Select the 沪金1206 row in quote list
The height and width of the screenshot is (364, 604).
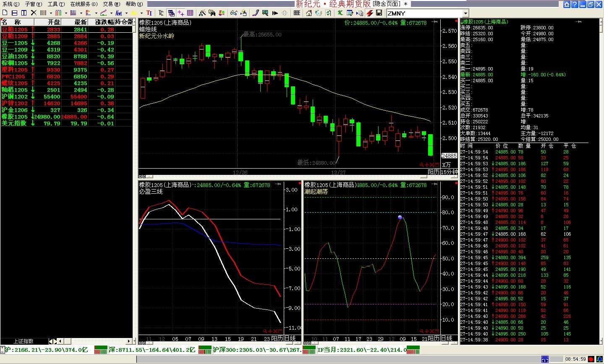point(67,110)
